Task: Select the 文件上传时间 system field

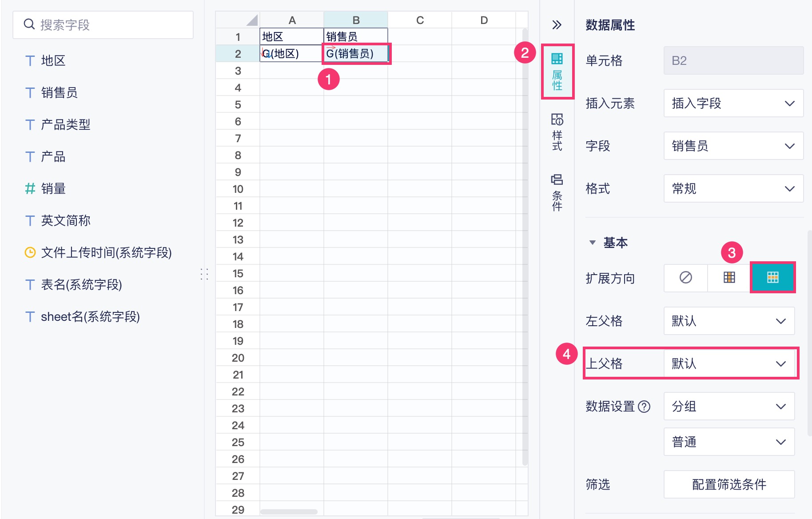Action: [x=106, y=253]
